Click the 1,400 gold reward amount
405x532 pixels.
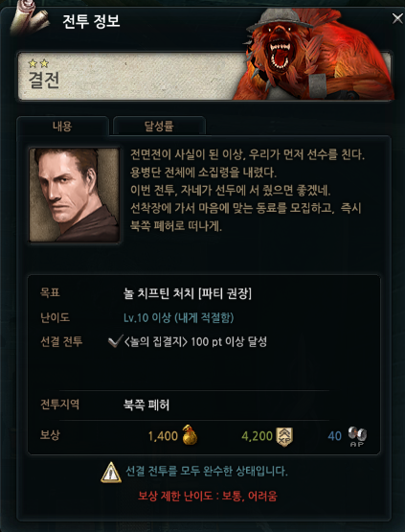pyautogui.click(x=163, y=435)
